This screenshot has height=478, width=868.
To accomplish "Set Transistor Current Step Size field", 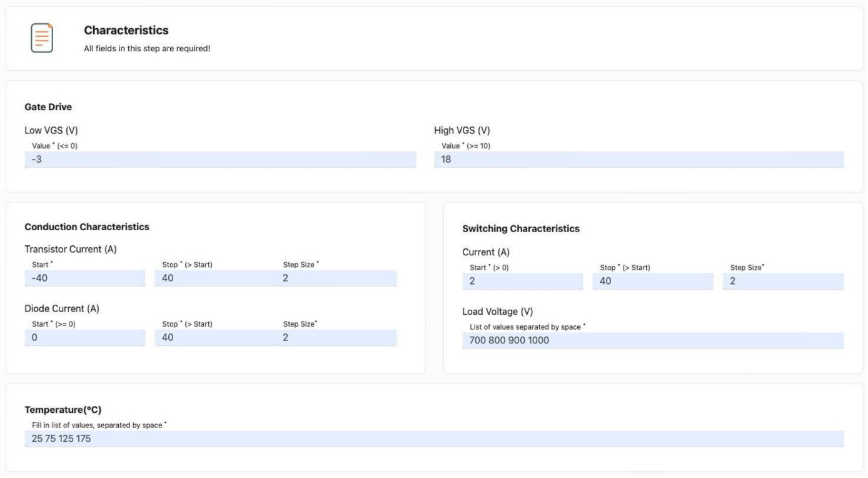I will tap(336, 278).
